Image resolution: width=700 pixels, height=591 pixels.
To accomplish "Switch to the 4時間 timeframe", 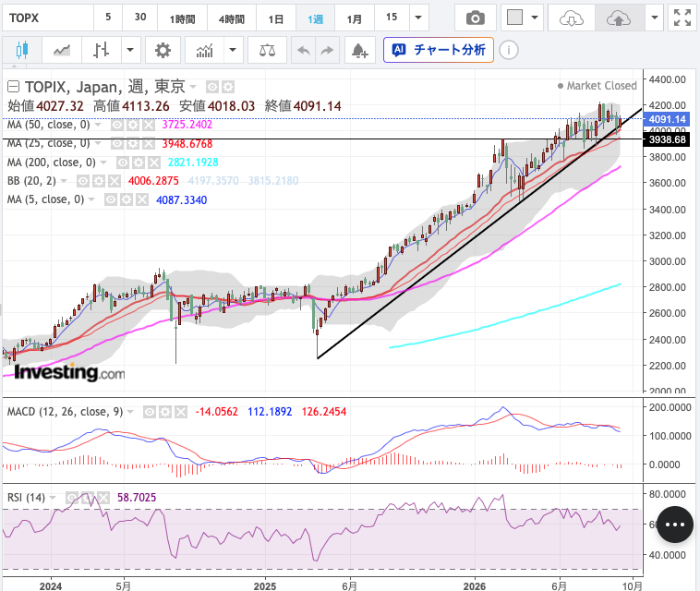I will (x=232, y=18).
